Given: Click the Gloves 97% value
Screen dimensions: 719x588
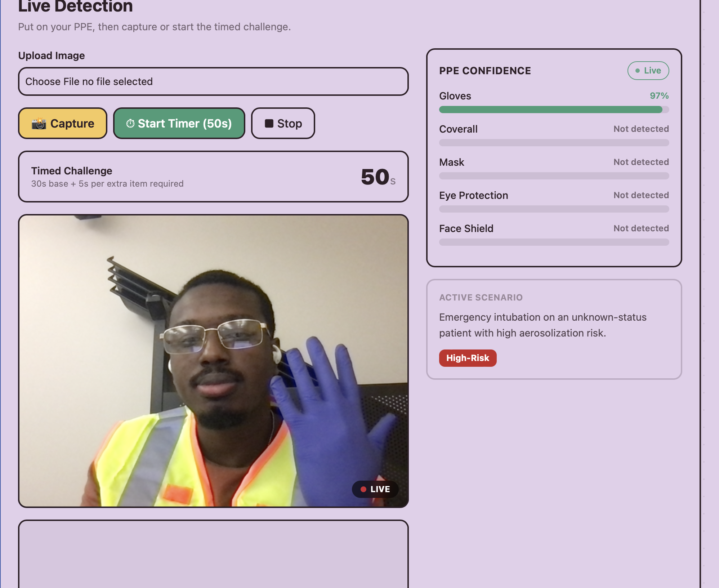Looking at the screenshot, I should [659, 96].
